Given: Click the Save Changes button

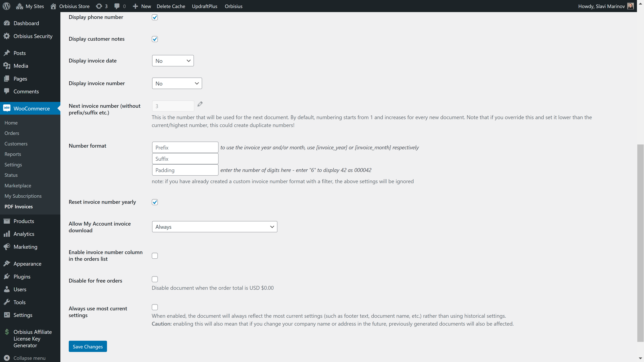Looking at the screenshot, I should pos(88,347).
